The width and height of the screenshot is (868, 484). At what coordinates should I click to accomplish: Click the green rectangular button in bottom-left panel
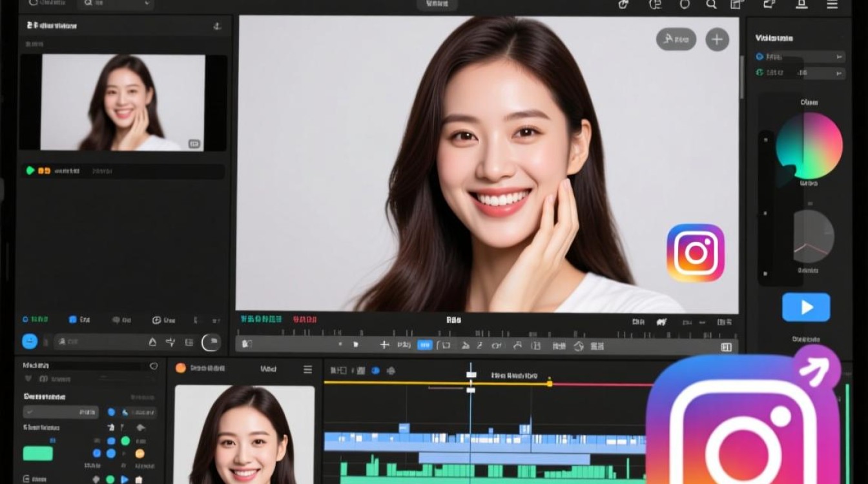pos(37,454)
